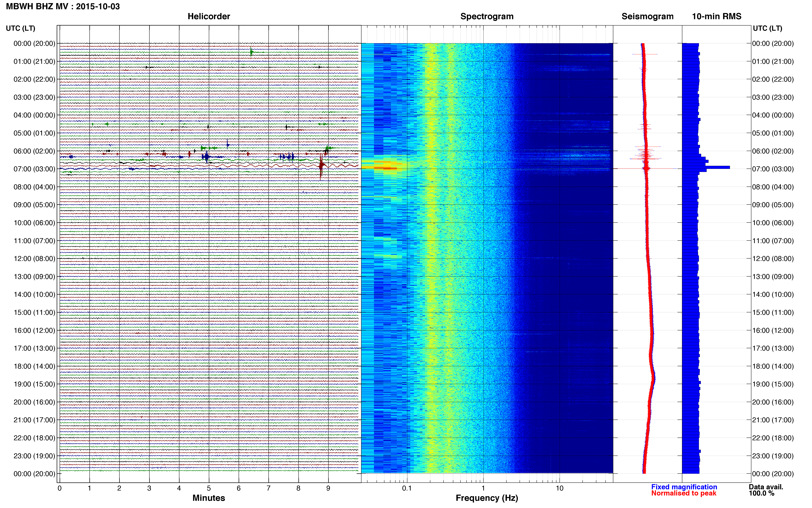Click the '0.1' tick on the frequency axis
This screenshot has height=508, width=812.
pos(407,488)
